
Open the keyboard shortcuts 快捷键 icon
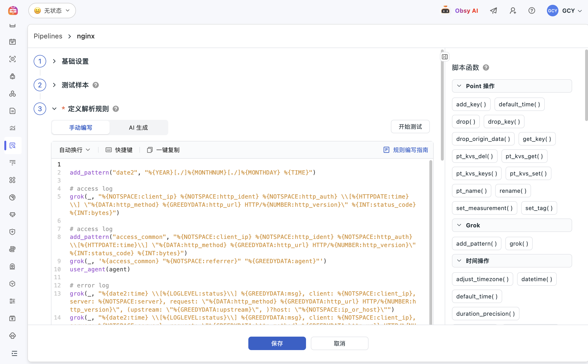[x=109, y=150]
